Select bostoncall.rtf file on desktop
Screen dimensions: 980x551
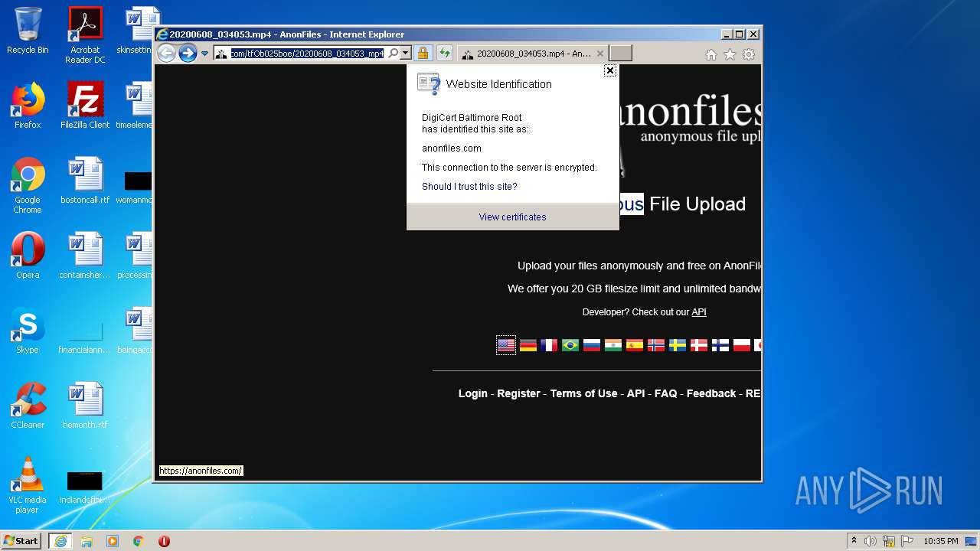click(85, 181)
